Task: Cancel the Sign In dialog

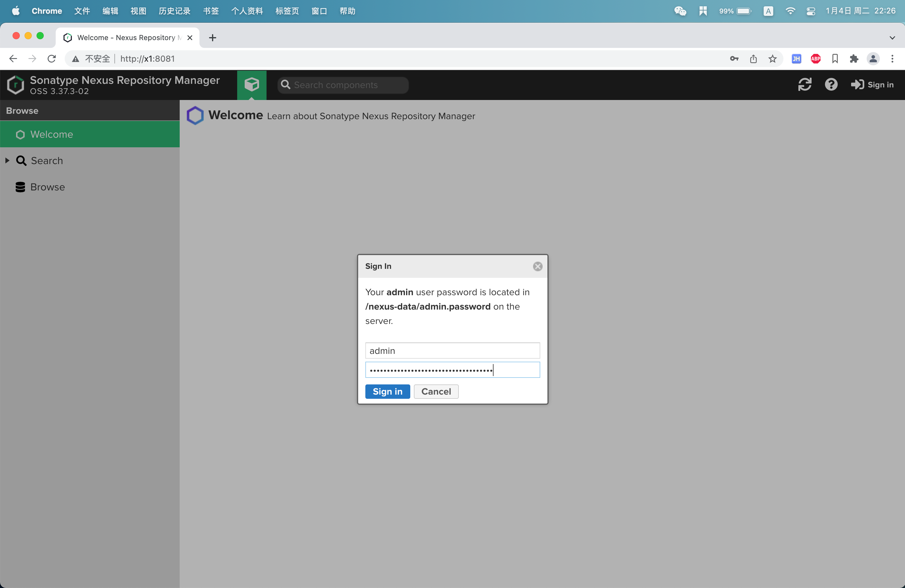Action: tap(436, 392)
